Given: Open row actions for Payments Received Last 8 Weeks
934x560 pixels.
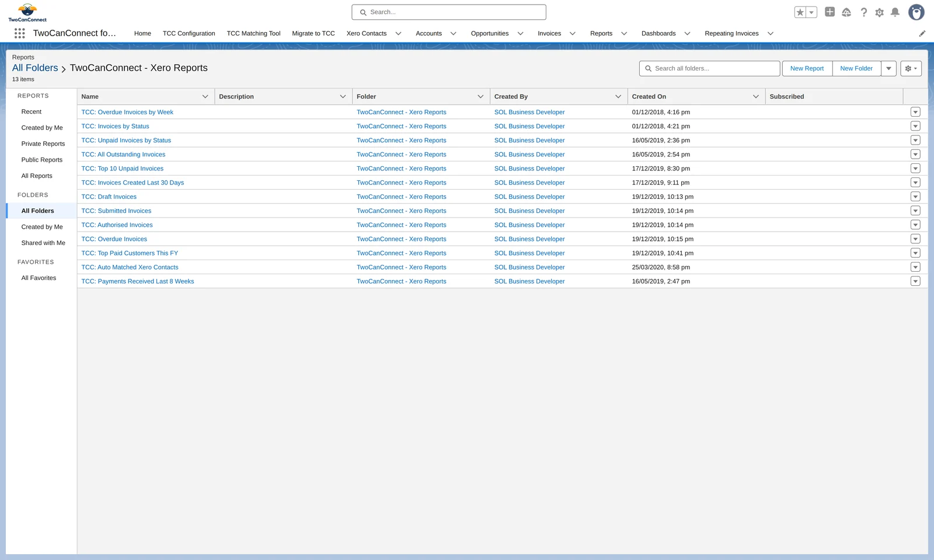Looking at the screenshot, I should pyautogui.click(x=915, y=281).
